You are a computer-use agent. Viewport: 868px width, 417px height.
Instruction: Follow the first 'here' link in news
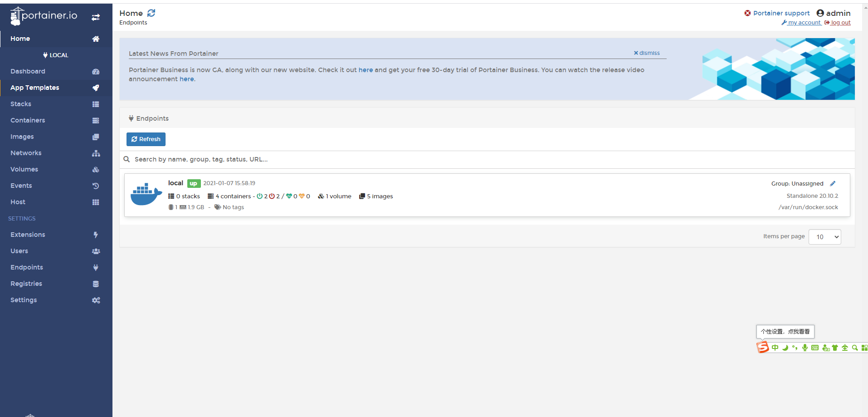(x=366, y=70)
